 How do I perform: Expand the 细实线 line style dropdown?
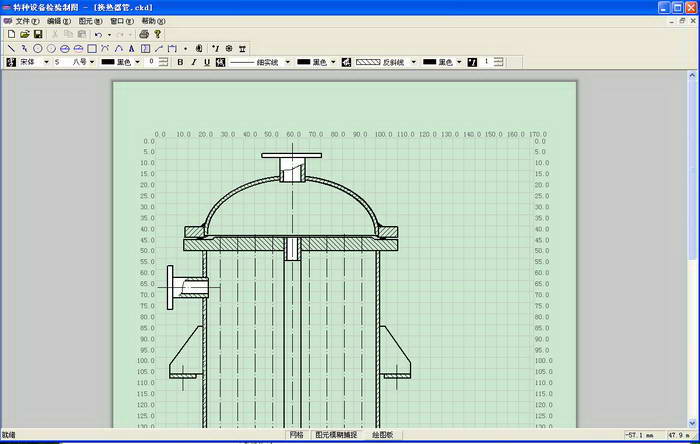point(287,62)
